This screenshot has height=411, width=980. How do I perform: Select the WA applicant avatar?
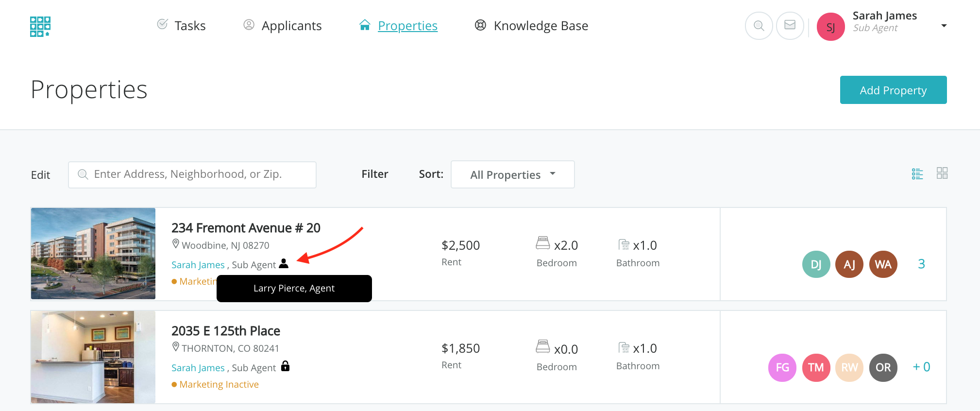point(883,264)
